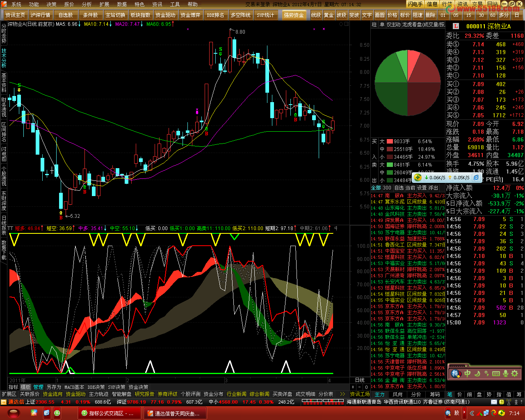
Task: Open the 工具 menu
Action: coord(175,4)
